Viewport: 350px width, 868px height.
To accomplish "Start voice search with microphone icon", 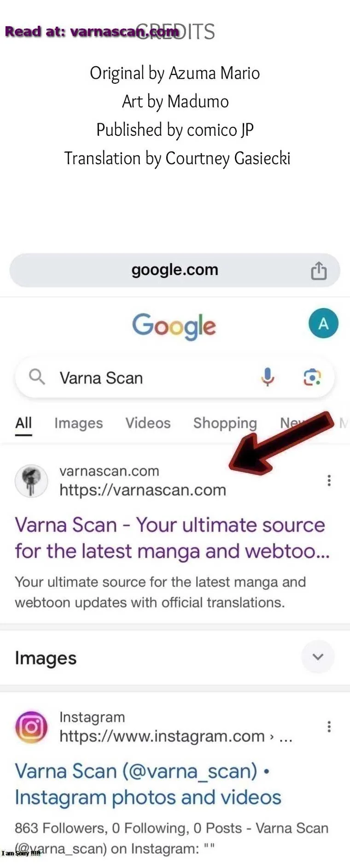I will point(268,377).
